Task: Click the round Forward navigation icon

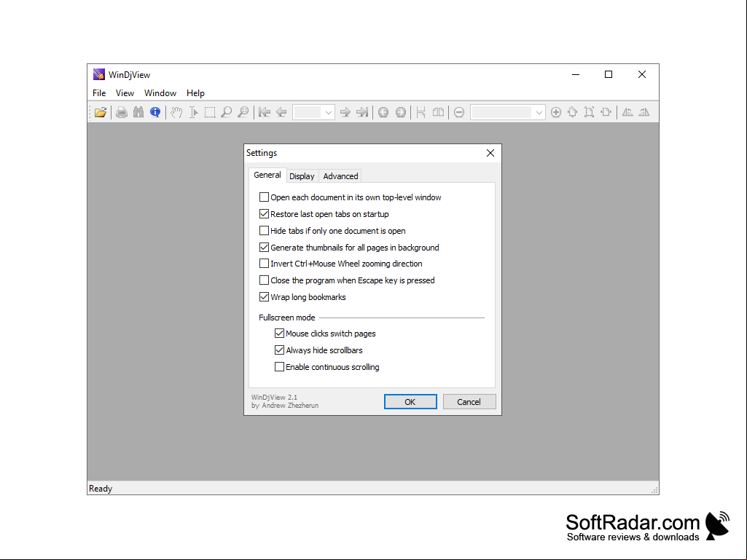Action: (401, 112)
